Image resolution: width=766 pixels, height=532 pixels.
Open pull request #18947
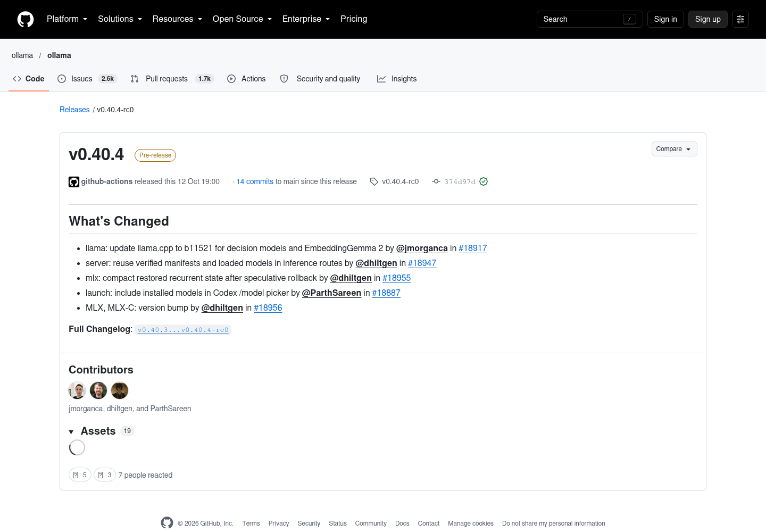click(x=422, y=263)
